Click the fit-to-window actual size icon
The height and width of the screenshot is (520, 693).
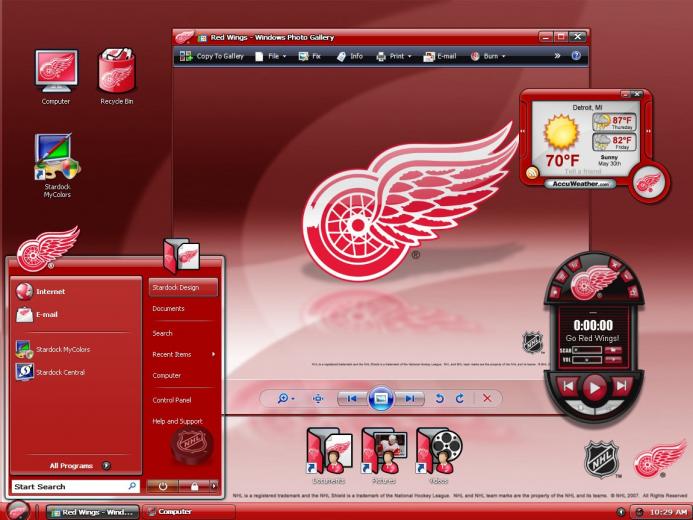coord(318,399)
